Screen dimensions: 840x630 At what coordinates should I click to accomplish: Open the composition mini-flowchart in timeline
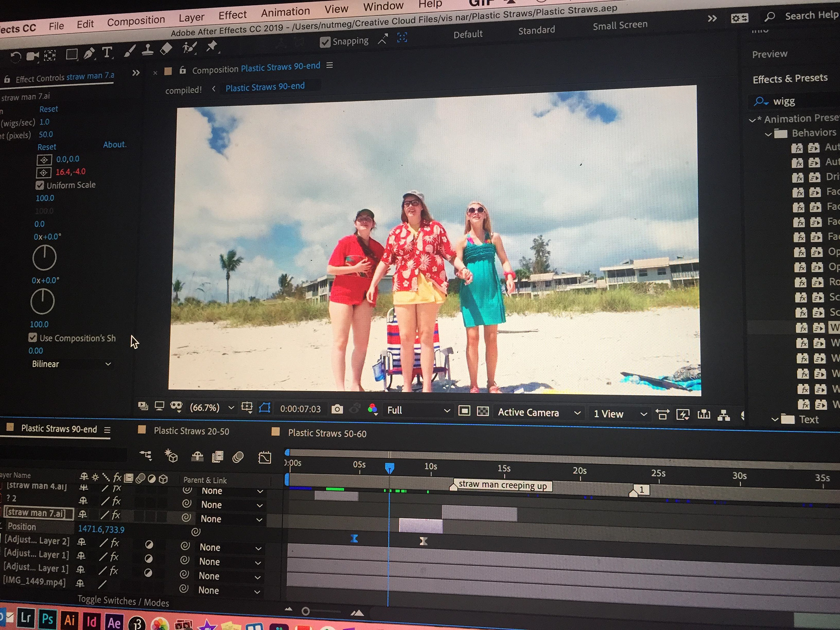click(146, 455)
